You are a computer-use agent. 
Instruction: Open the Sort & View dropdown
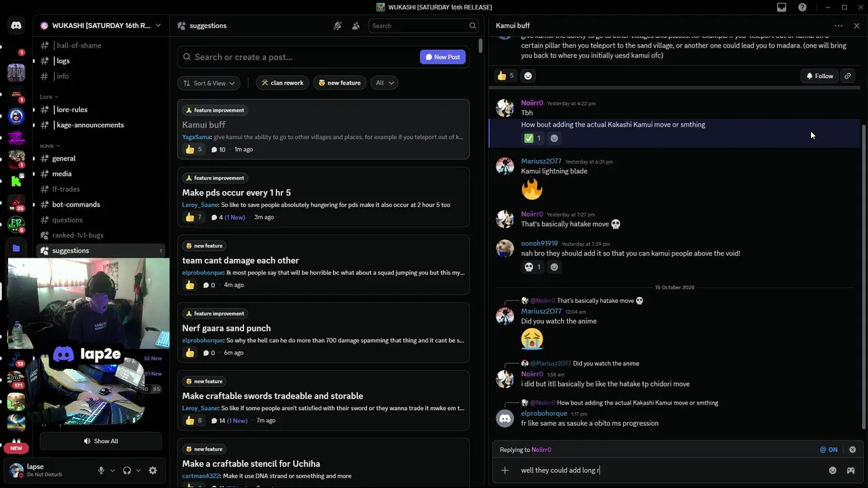pos(209,83)
